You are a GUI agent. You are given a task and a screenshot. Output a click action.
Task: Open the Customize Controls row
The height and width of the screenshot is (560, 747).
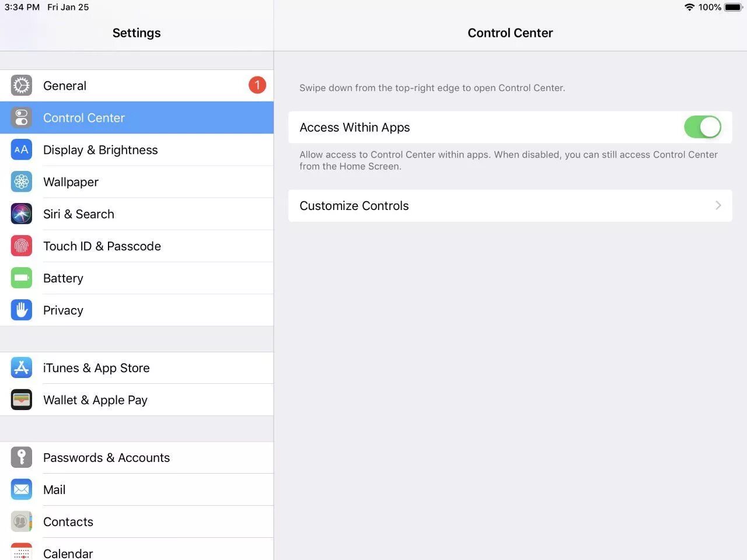(510, 205)
